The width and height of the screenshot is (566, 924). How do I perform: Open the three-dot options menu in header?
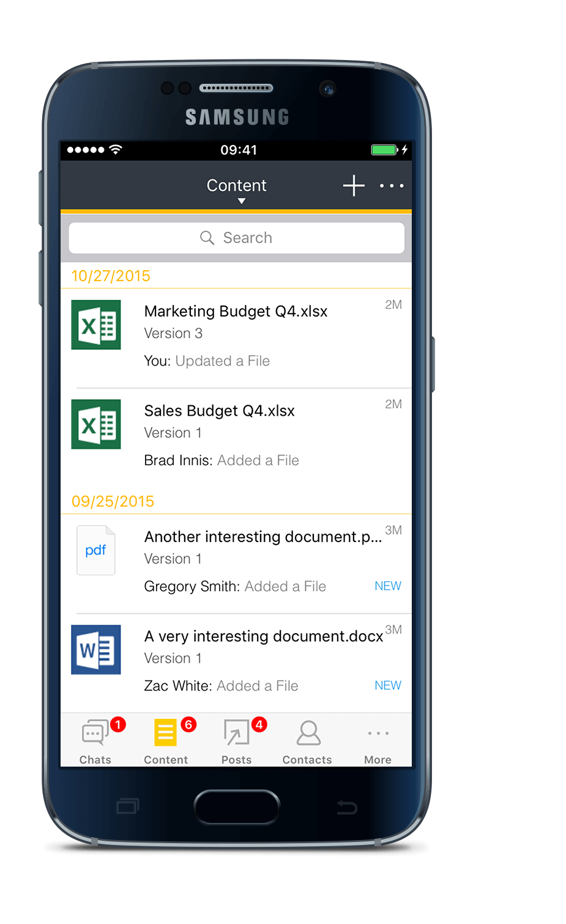[x=392, y=186]
